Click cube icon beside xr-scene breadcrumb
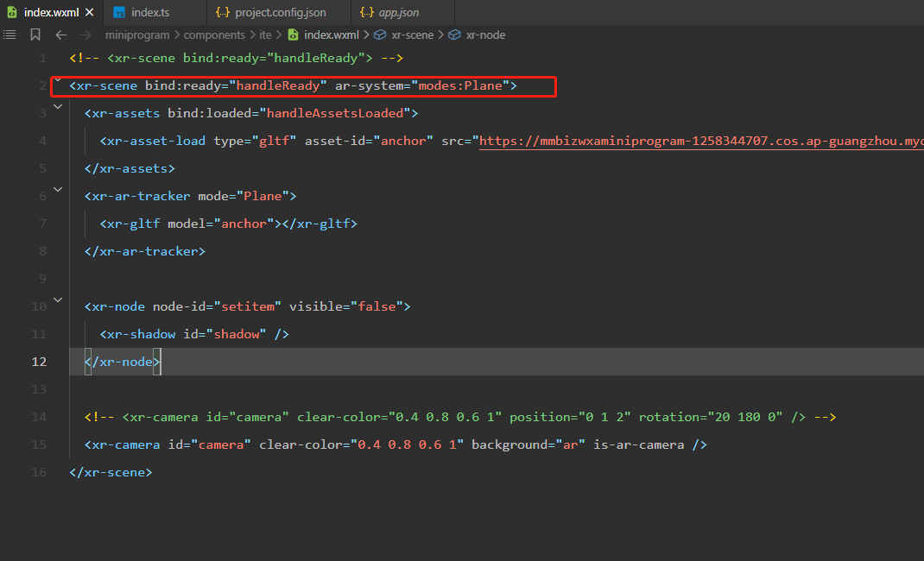Viewport: 924px width, 561px height. [x=380, y=35]
